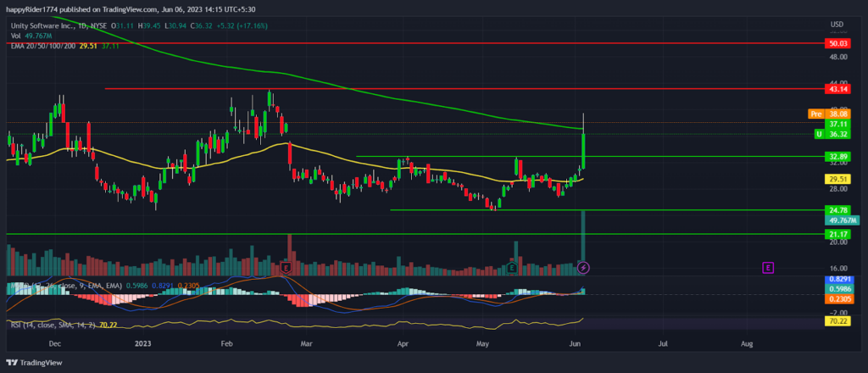Click the close value C36.32 in legend
Image resolution: width=868 pixels, height=373 pixels.
202,26
